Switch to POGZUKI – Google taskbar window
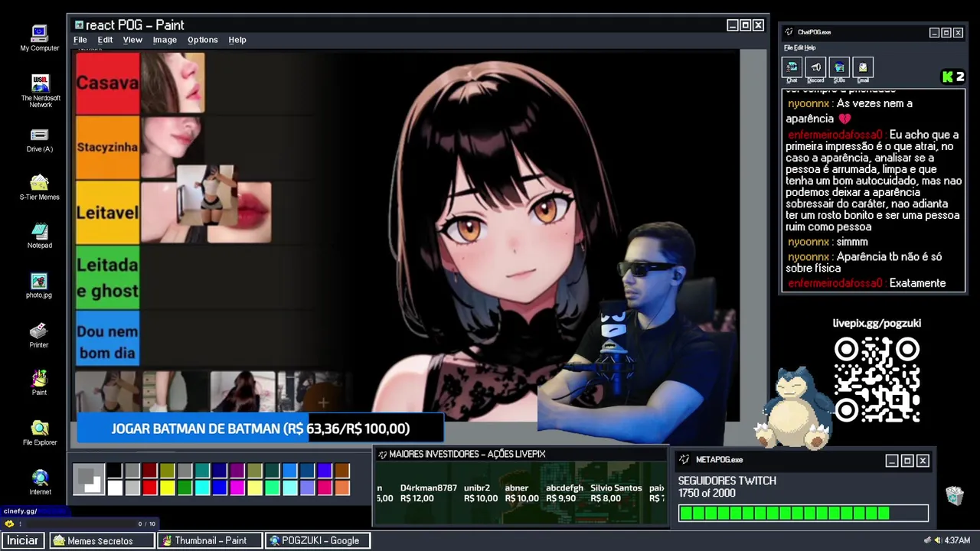The height and width of the screenshot is (551, 980). tap(318, 540)
